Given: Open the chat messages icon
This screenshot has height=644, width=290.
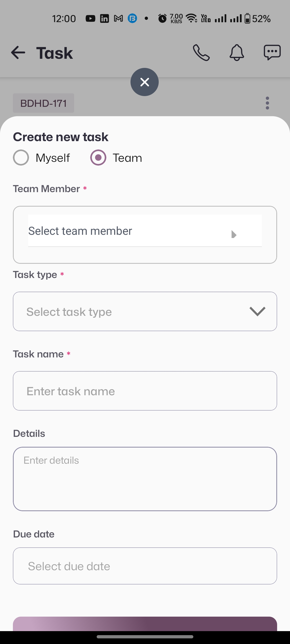Looking at the screenshot, I should tap(272, 53).
